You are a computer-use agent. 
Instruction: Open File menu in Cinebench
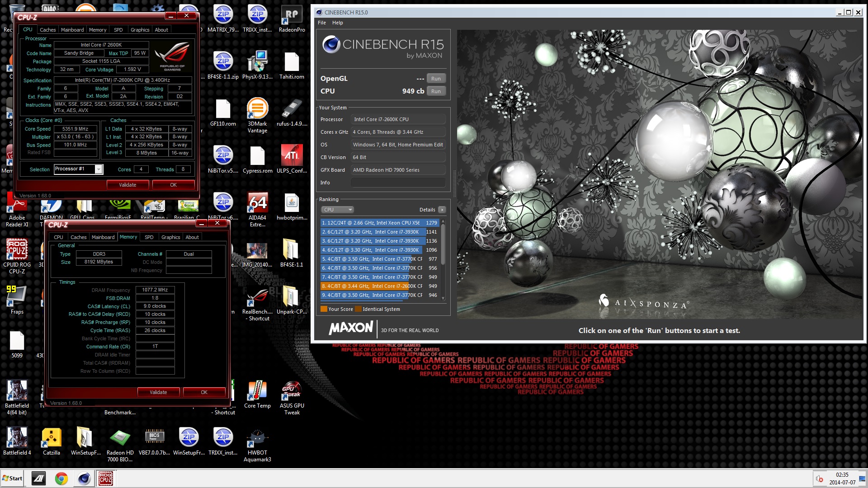[322, 23]
